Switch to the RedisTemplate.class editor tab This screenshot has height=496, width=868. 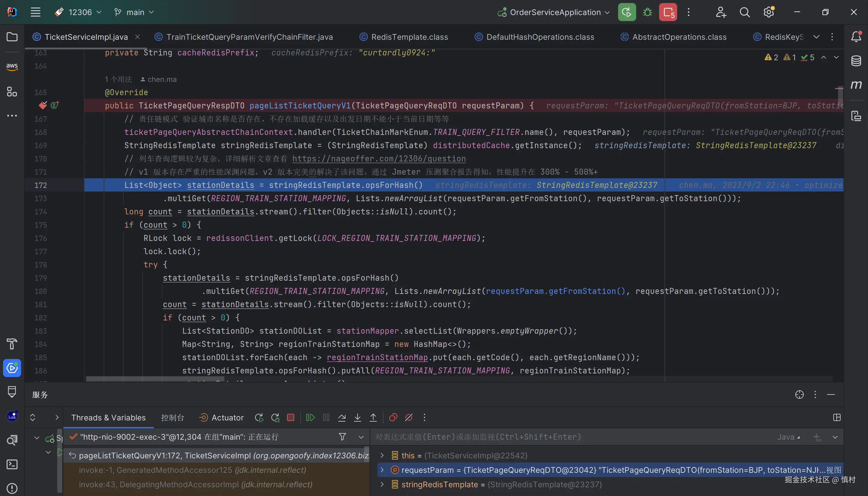click(409, 37)
